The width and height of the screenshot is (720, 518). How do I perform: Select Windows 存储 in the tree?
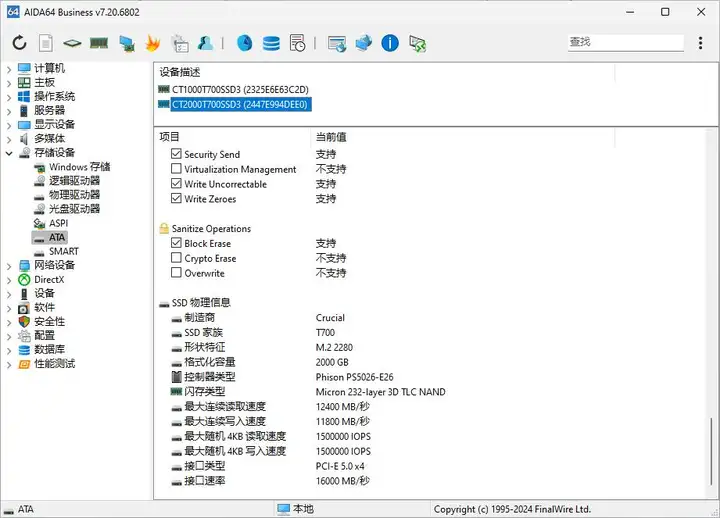(79, 167)
